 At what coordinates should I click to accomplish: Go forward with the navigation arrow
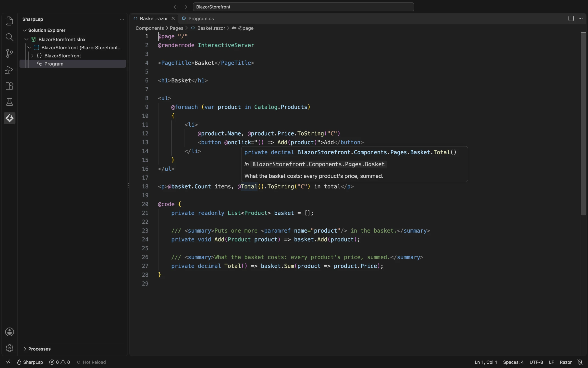point(185,7)
